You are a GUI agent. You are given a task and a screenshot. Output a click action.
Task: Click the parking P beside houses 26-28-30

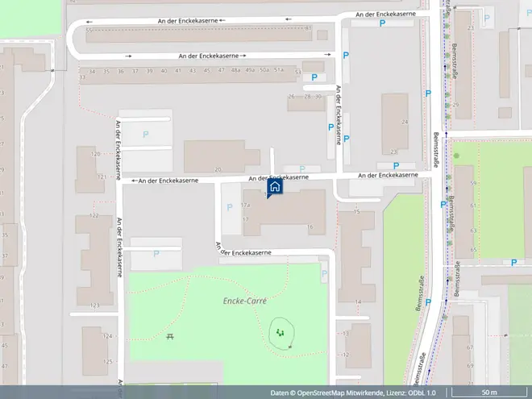330,127
